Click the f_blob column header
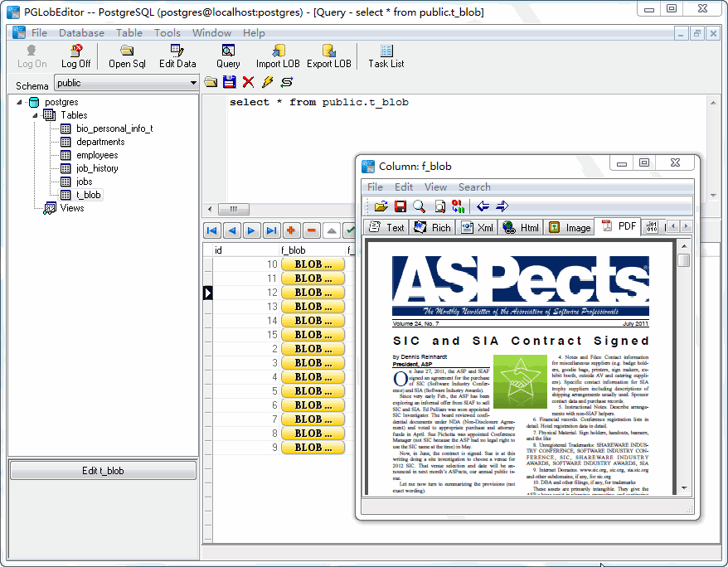728x567 pixels. click(313, 250)
